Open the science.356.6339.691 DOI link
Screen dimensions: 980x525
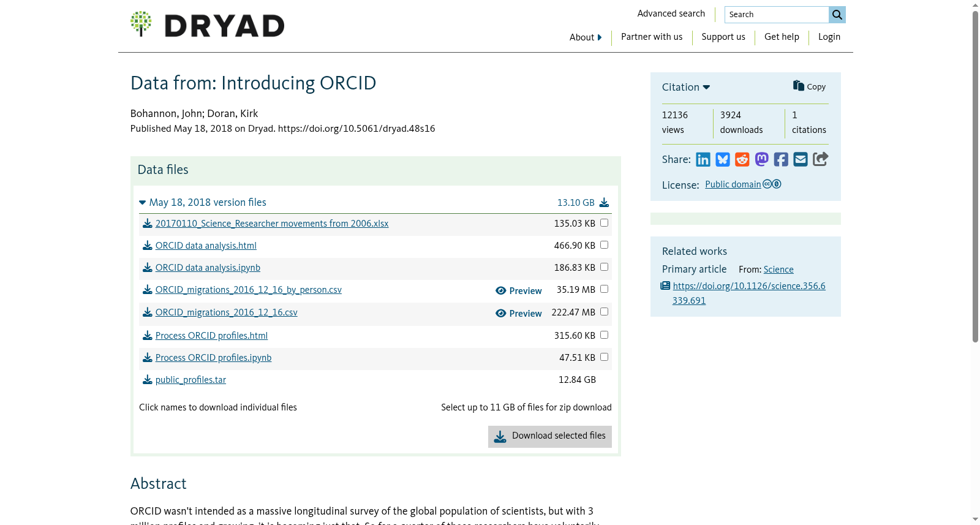coord(748,293)
